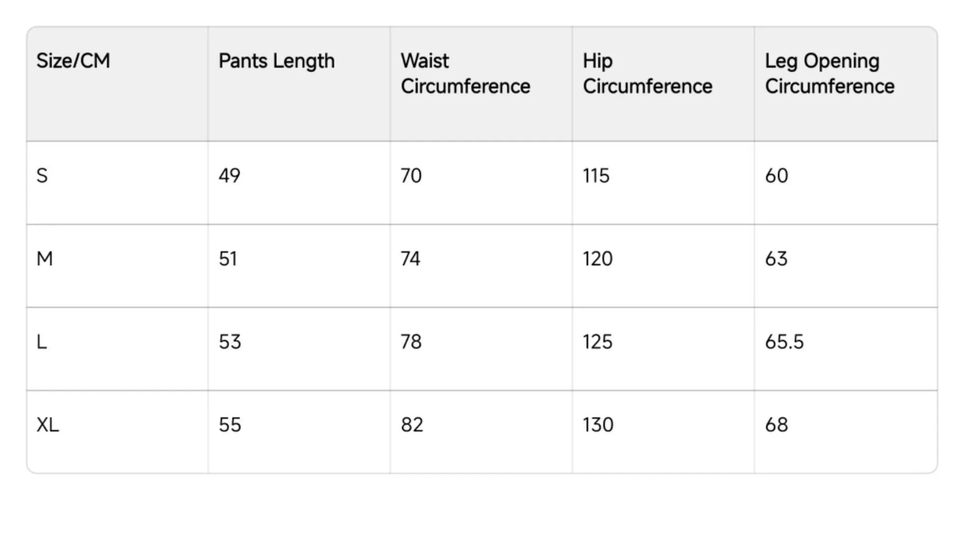The height and width of the screenshot is (560, 964).
Task: Click the Leg Opening Circumference header
Action: coord(829,74)
